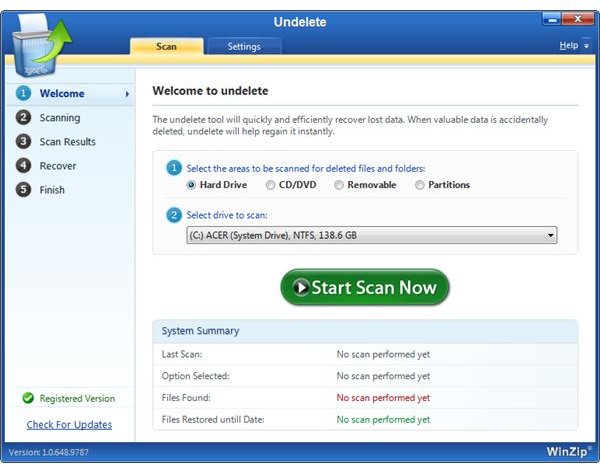Image resolution: width=600 pixels, height=466 pixels.
Task: Click Option Selected's No scan performed yet value
Action: tap(383, 376)
